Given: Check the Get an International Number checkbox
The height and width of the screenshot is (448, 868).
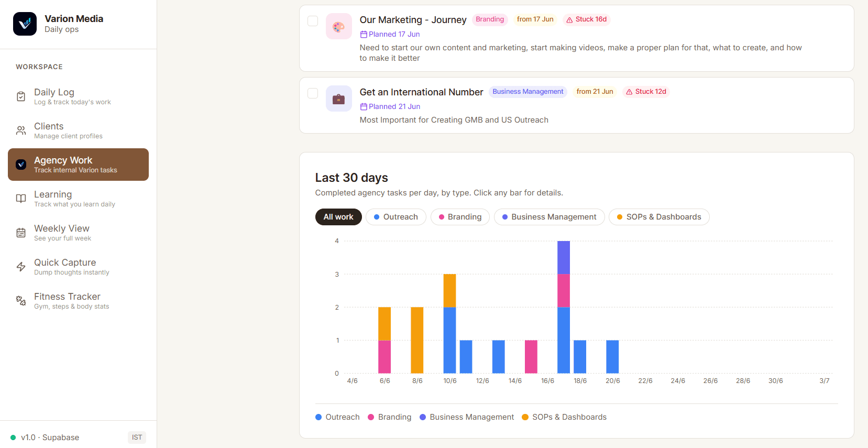Looking at the screenshot, I should [313, 93].
